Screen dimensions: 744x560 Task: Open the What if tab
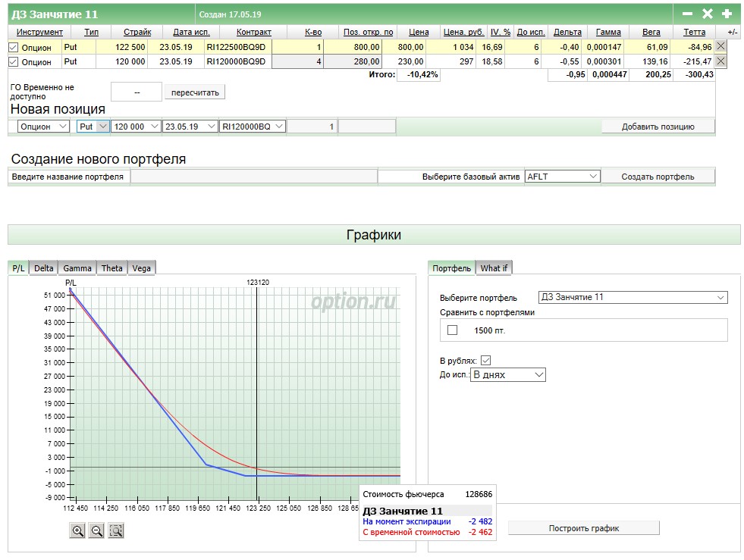click(x=494, y=268)
